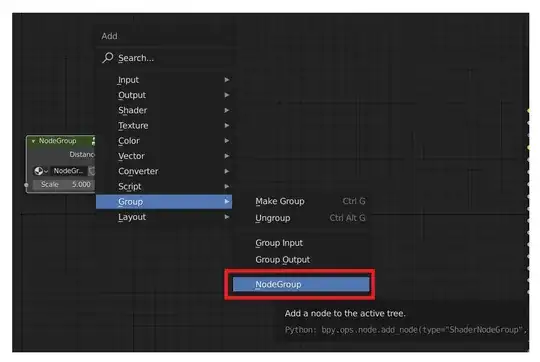Open the Texture submenu
Viewport: 540px width, 362px height.
pos(164,125)
